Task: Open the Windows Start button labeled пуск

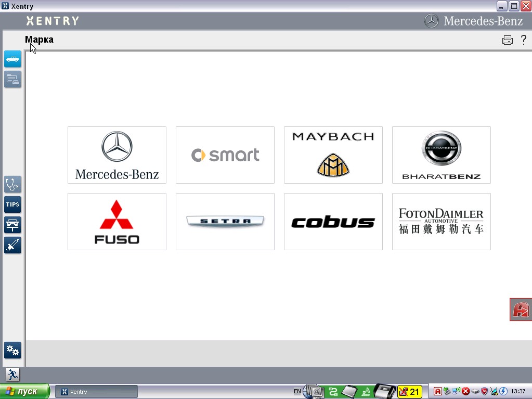Action: click(x=24, y=392)
